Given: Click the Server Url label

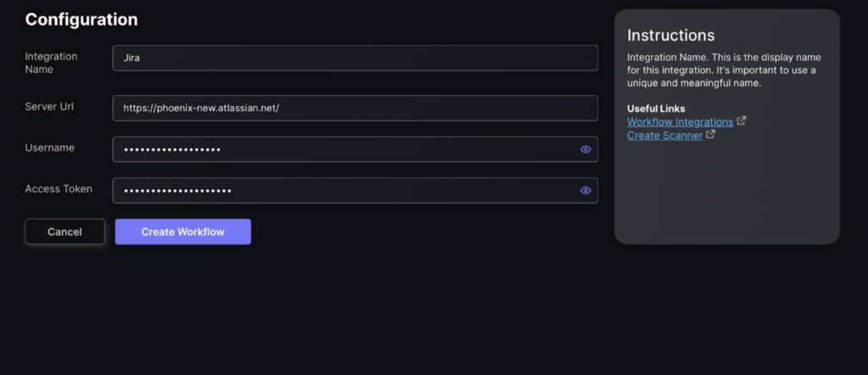Looking at the screenshot, I should [49, 106].
